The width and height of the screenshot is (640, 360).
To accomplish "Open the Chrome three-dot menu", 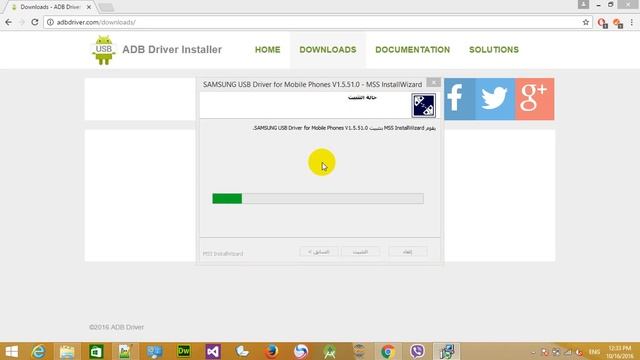I will pos(632,22).
